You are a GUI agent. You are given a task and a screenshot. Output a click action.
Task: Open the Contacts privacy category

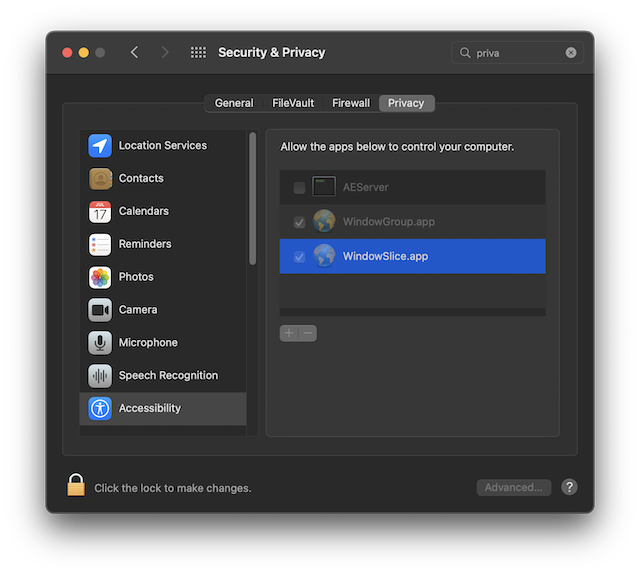coord(140,179)
